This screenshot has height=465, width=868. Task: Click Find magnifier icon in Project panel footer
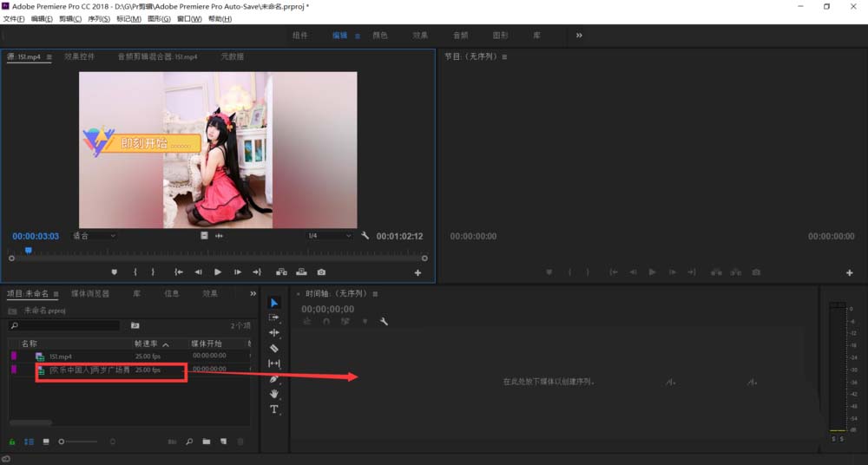point(189,442)
